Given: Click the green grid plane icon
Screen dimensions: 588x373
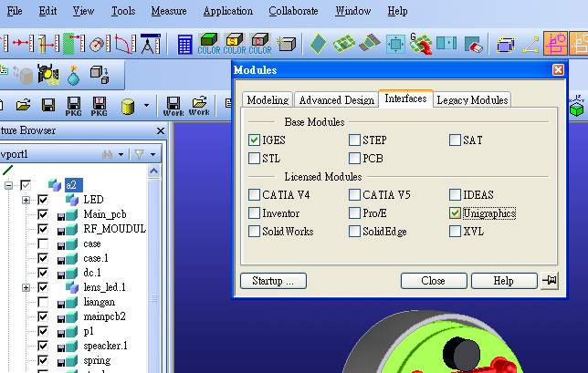Looking at the screenshot, I should pos(344,44).
